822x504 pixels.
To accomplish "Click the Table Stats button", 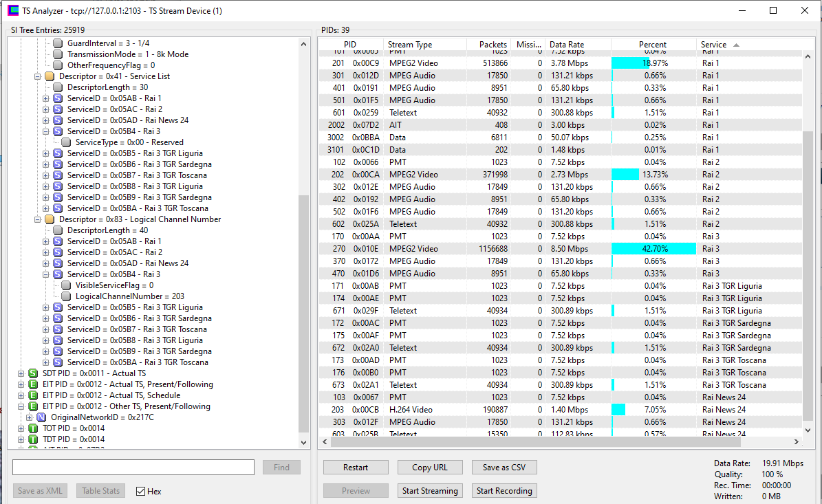I will pyautogui.click(x=100, y=491).
